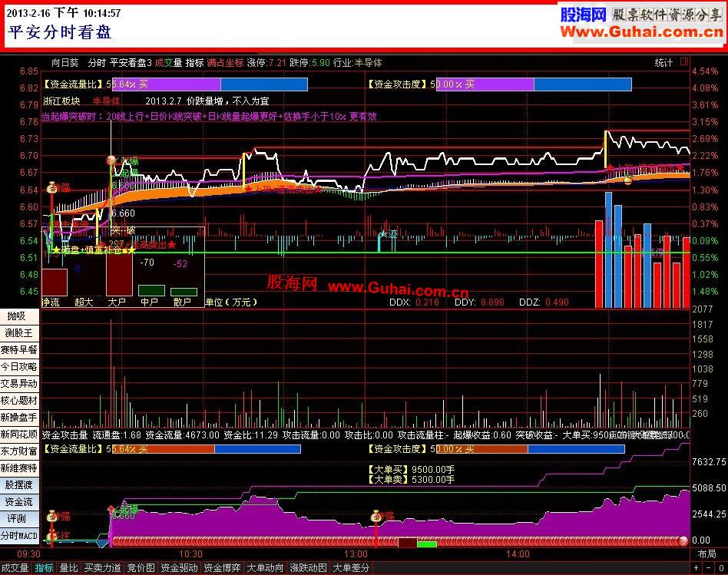Click the 东方财富 sidebar button
This screenshot has width=728, height=575.
(x=19, y=451)
